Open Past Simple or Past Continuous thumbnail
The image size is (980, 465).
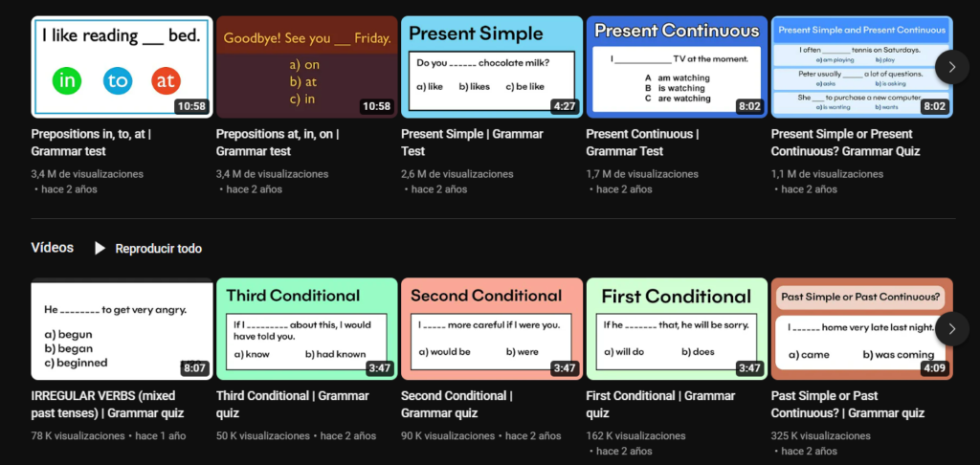[860, 328]
